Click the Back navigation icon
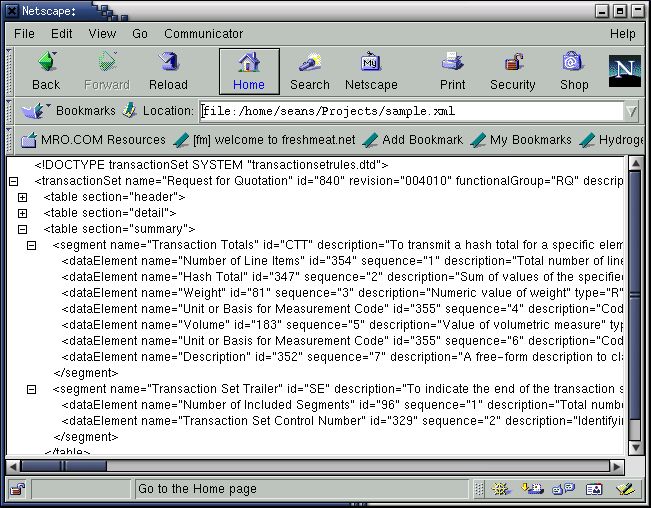This screenshot has width=651, height=508. pos(46,71)
